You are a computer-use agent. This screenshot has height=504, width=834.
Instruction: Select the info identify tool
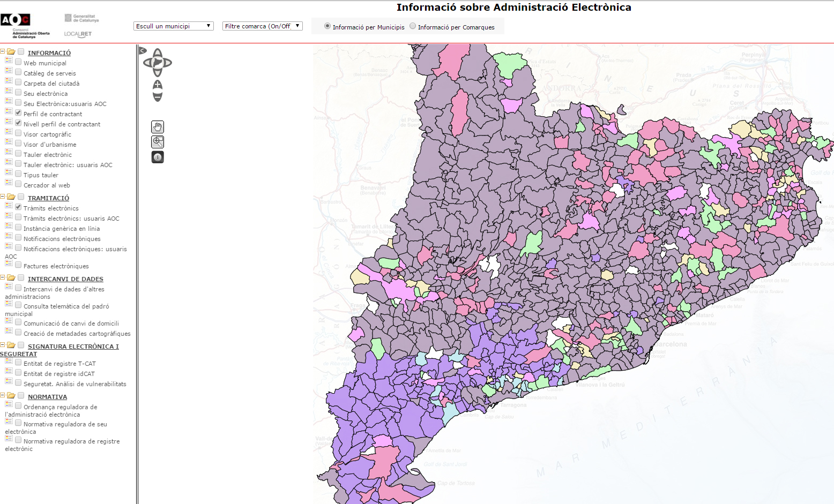coord(158,157)
